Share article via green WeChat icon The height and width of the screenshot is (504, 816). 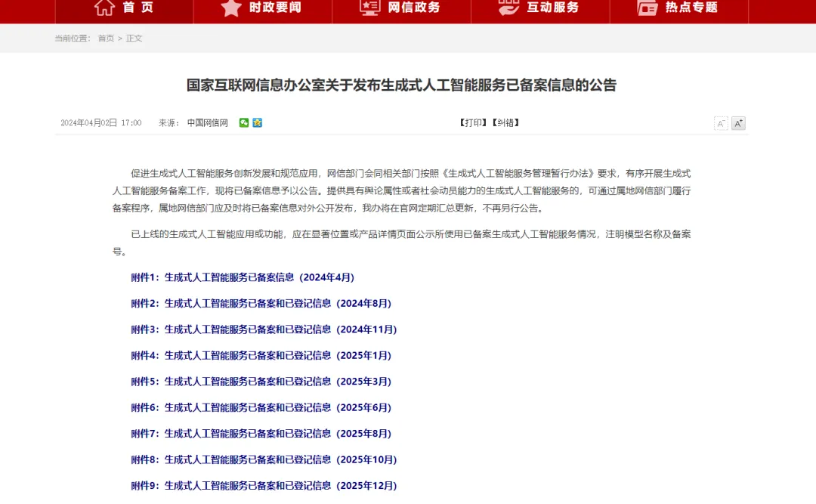coord(243,123)
